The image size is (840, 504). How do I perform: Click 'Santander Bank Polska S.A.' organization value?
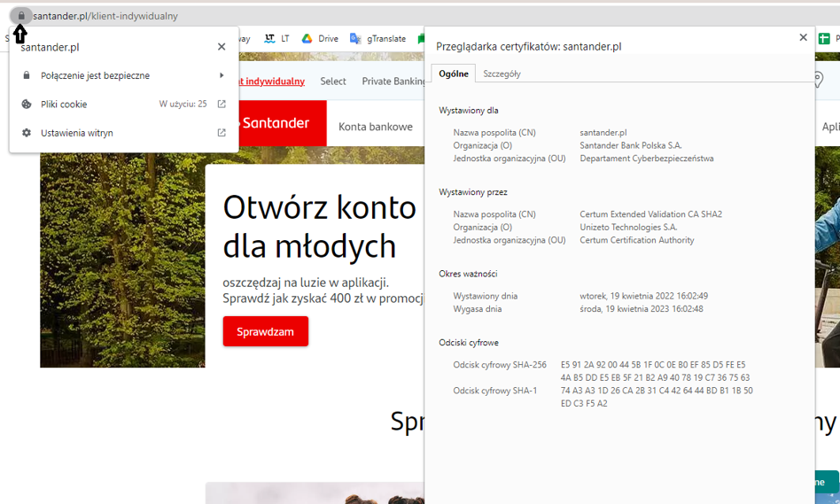[x=631, y=145]
